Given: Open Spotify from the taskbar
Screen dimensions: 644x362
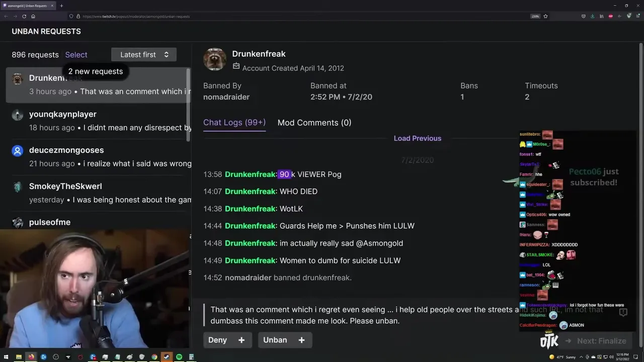Looking at the screenshot, I should pos(179,357).
